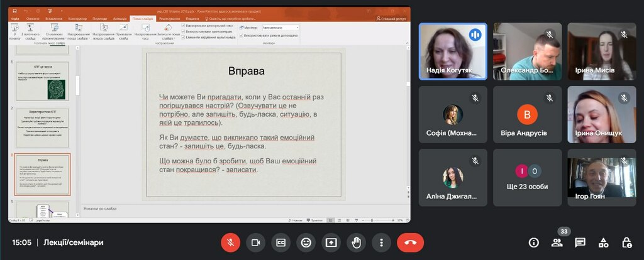
Task: Switch to the Рецензування ribbon tab
Action: click(x=170, y=19)
